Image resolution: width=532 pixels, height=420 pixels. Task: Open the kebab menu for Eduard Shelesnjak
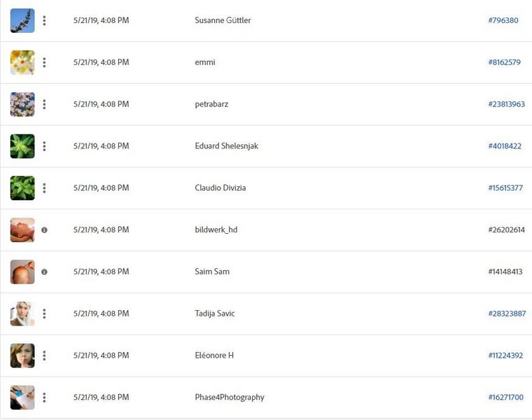pyautogui.click(x=44, y=146)
